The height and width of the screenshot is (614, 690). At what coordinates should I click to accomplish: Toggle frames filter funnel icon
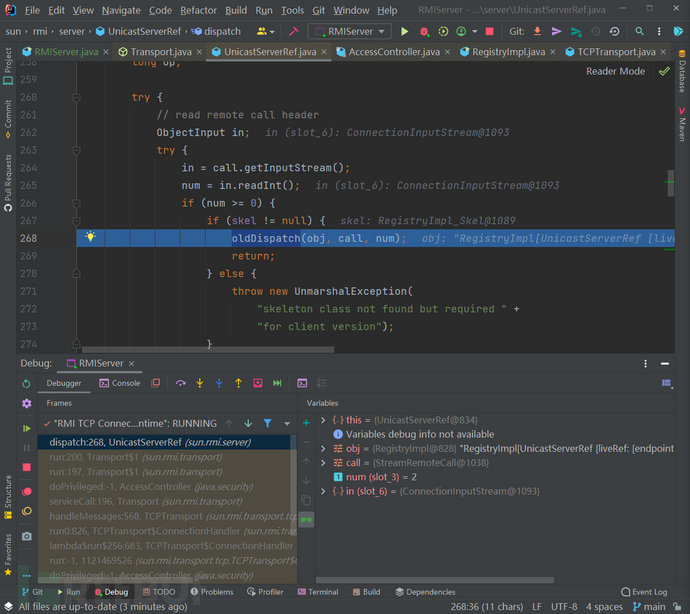pos(267,423)
